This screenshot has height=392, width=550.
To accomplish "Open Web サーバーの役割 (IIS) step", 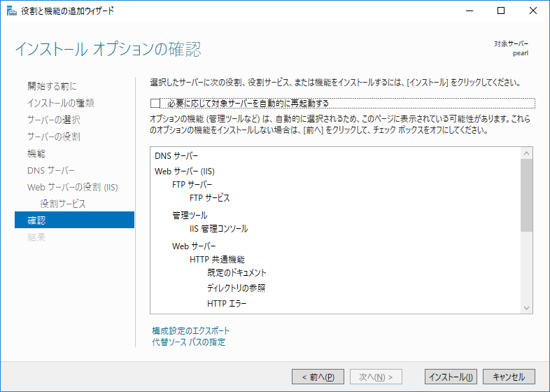I will pyautogui.click(x=73, y=187).
